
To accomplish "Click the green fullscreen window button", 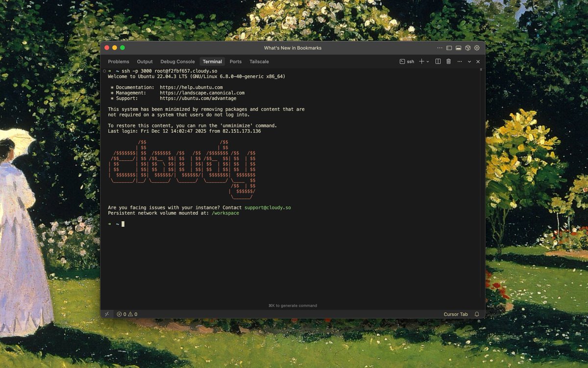I will (122, 48).
